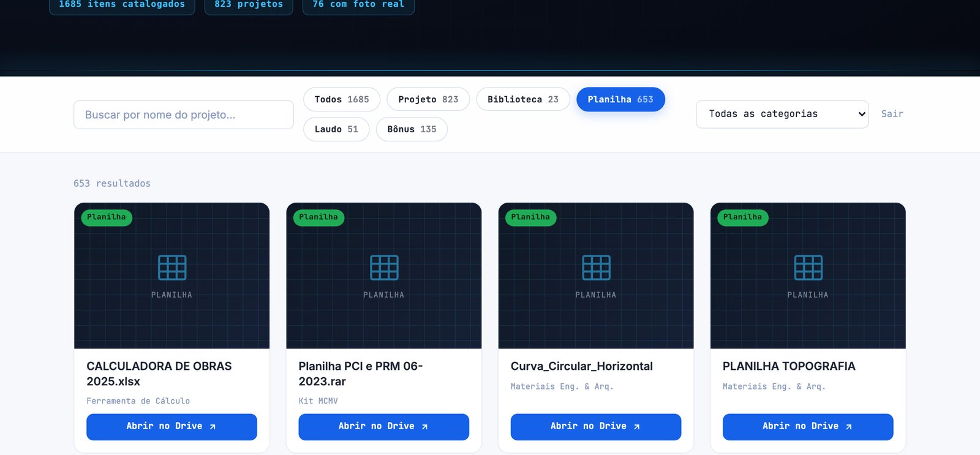Open CALCULADORA DE OBRAS 2025.xlsx in Drive
980x455 pixels.
coord(171,427)
